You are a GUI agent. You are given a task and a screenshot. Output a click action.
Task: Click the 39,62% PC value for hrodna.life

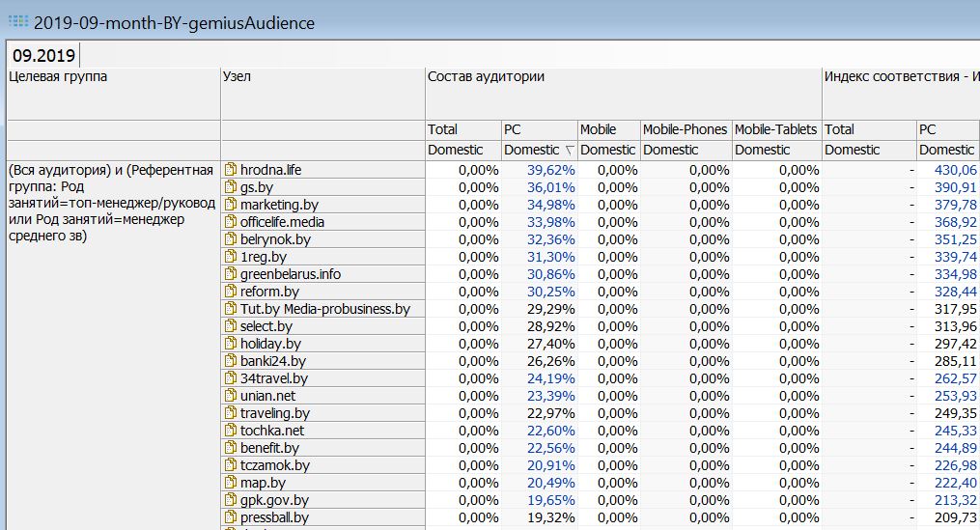pyautogui.click(x=550, y=170)
